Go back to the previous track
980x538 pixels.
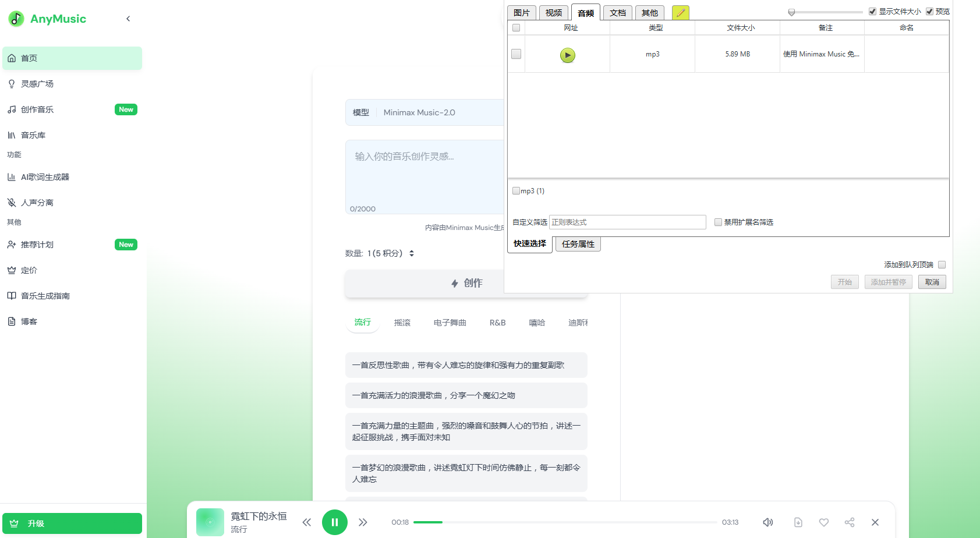[307, 522]
